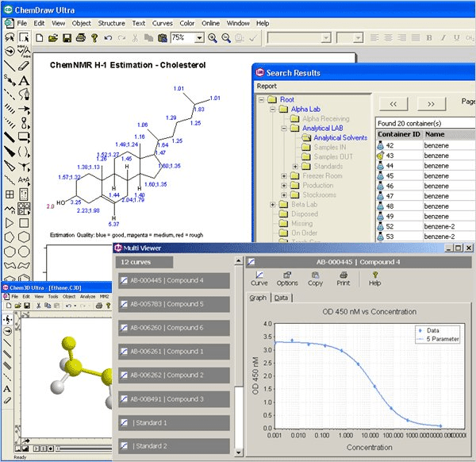This screenshot has height=462, width=476.
Task: Click the Chem3D animation slider track
Action: coord(84,449)
